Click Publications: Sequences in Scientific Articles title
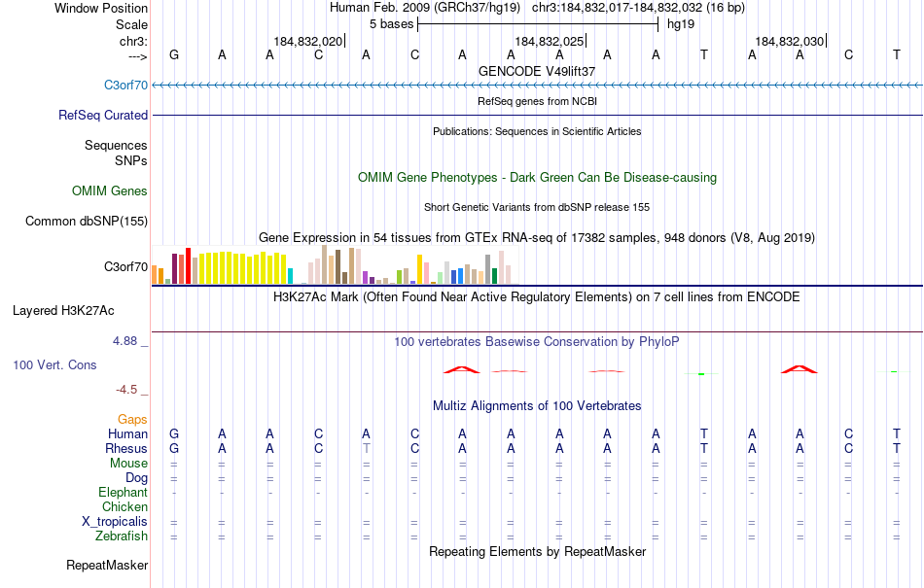This screenshot has width=924, height=588. pos(537,131)
